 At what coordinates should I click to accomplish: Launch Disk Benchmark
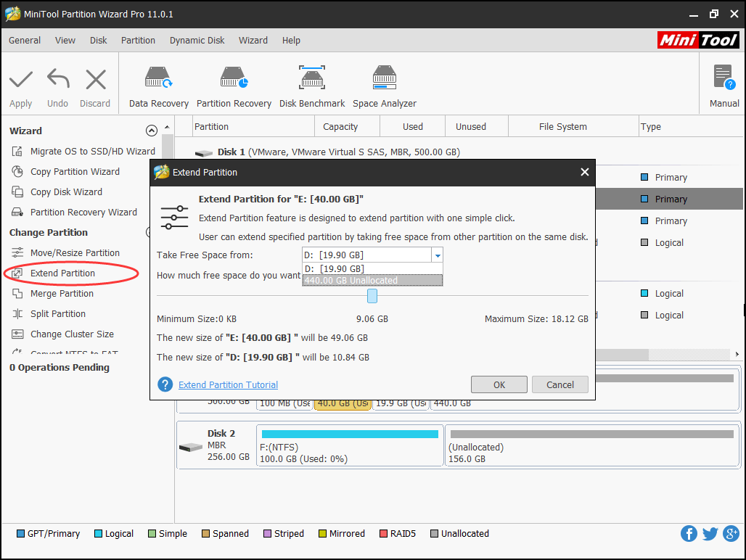312,83
